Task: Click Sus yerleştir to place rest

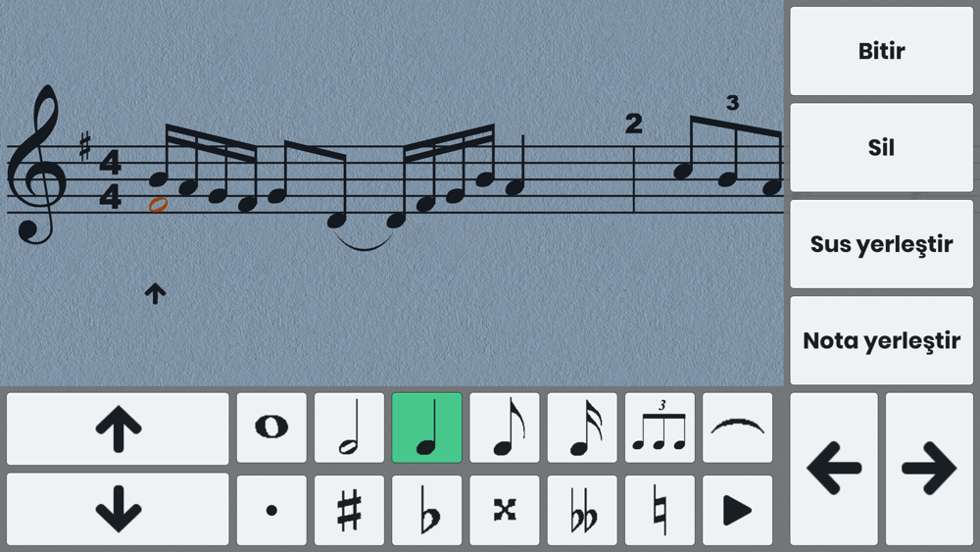Action: coord(881,244)
